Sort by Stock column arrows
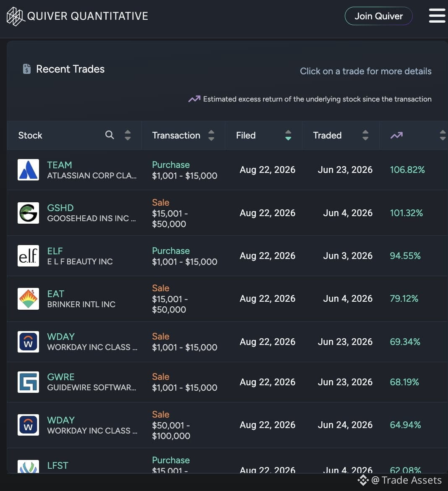 coord(128,135)
